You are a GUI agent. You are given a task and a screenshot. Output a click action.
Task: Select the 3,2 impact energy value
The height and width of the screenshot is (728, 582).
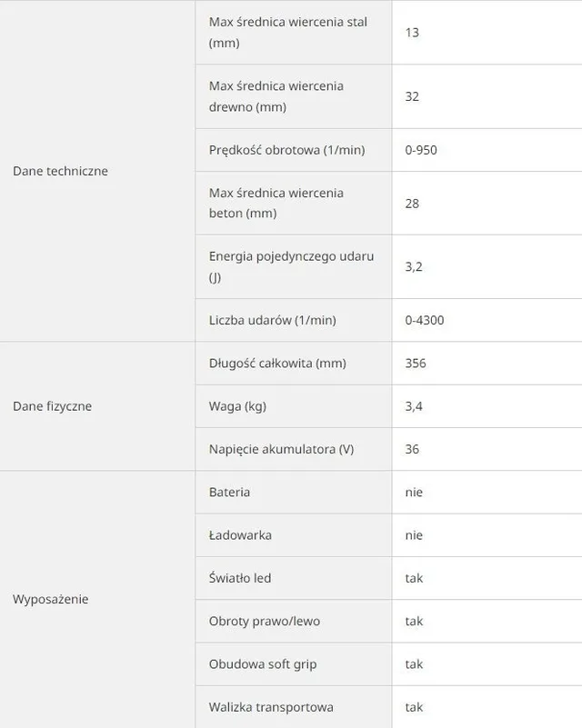[414, 266]
